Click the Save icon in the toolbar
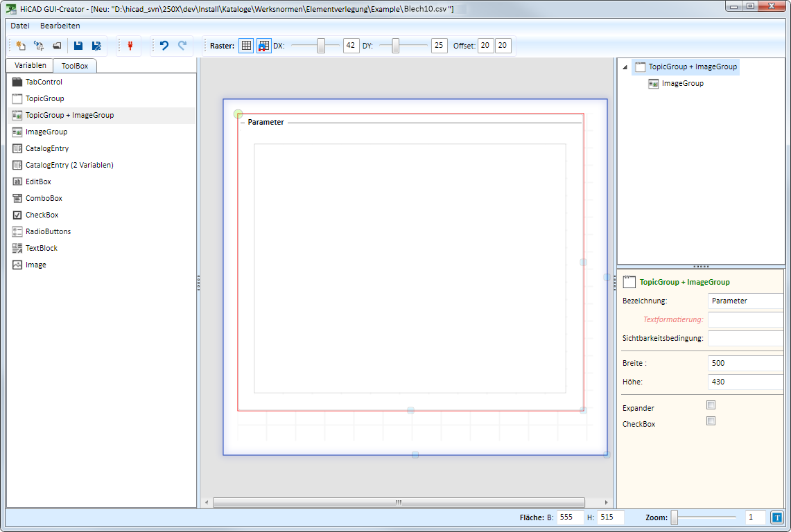 [78, 46]
